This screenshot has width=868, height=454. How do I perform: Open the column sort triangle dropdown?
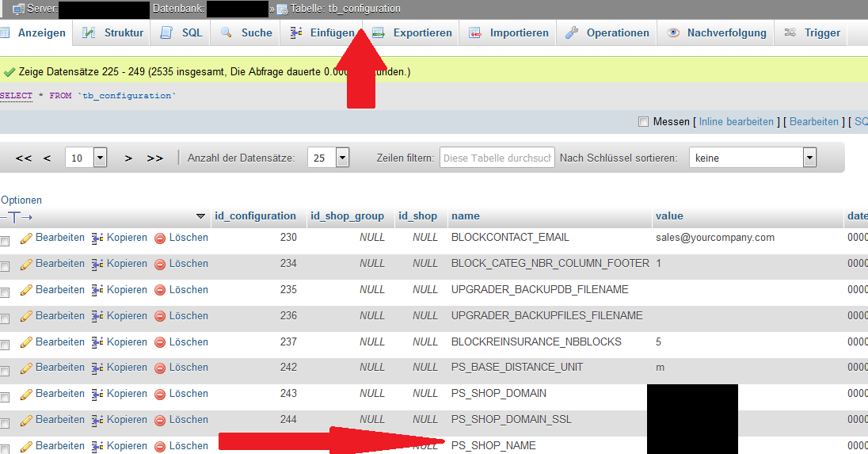(200, 216)
